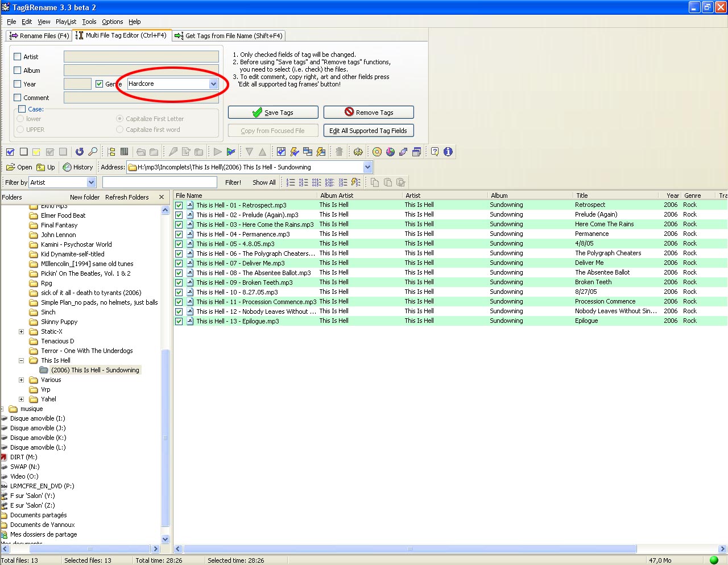Expand the Static-X folder tree node

22,331
